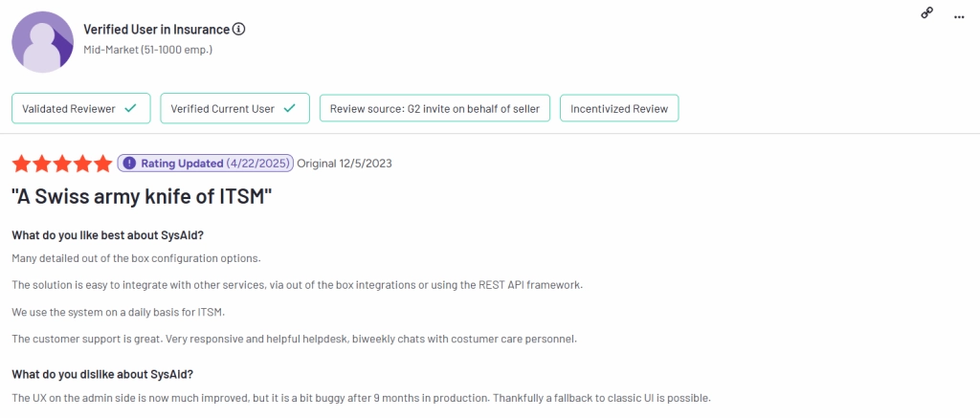Screen dimensions: 980x418
Task: Click the Verified Current User badge
Action: [235, 109]
